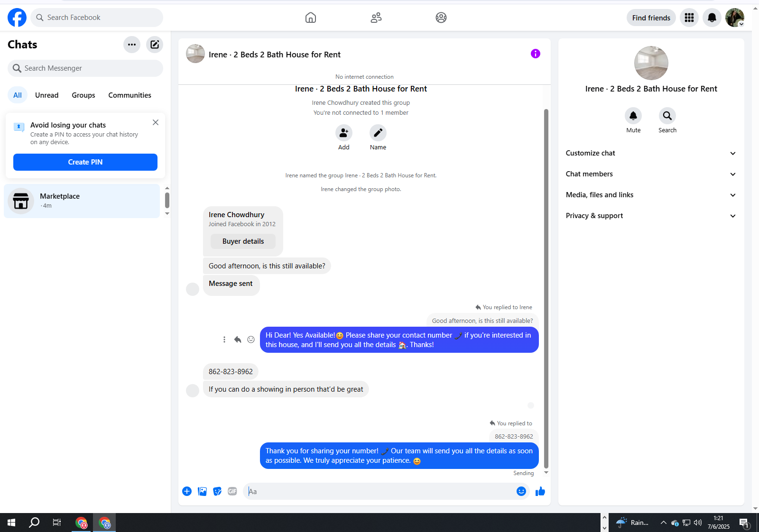Open the account profile picture menu
The image size is (759, 532).
pos(735,18)
